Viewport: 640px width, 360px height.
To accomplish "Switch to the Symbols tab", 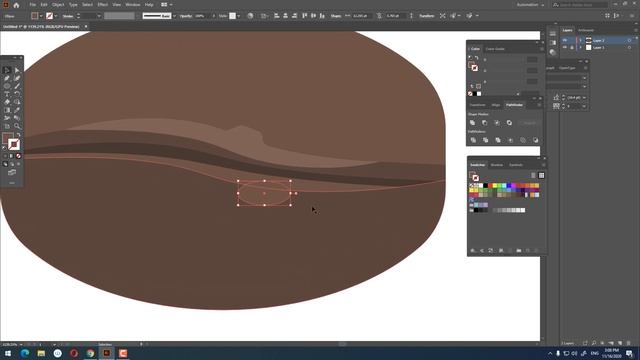I will point(516,165).
